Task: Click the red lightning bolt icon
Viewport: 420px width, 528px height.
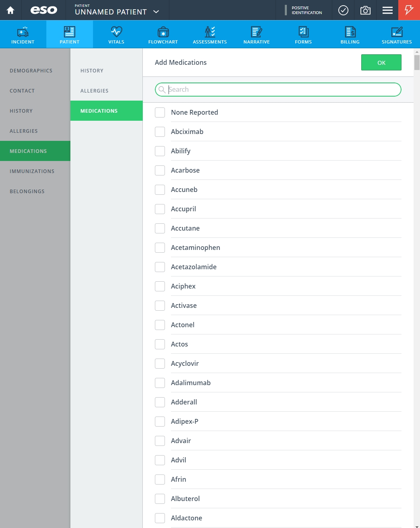Action: click(409, 10)
